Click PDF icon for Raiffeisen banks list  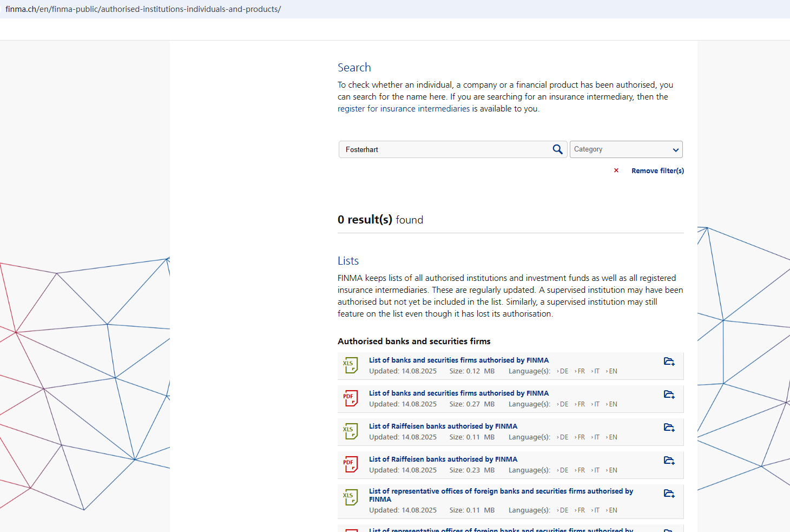click(350, 465)
